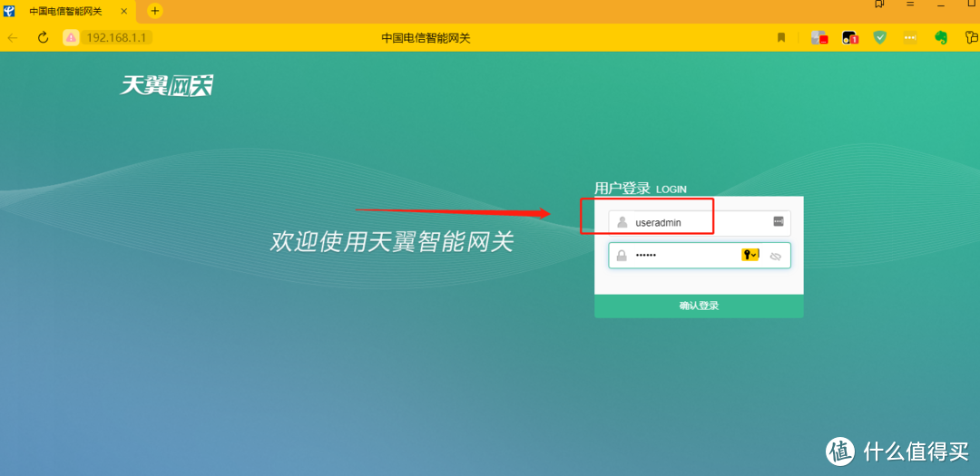Open a new tab with the plus button
Image resolution: width=980 pixels, height=476 pixels.
(x=155, y=11)
